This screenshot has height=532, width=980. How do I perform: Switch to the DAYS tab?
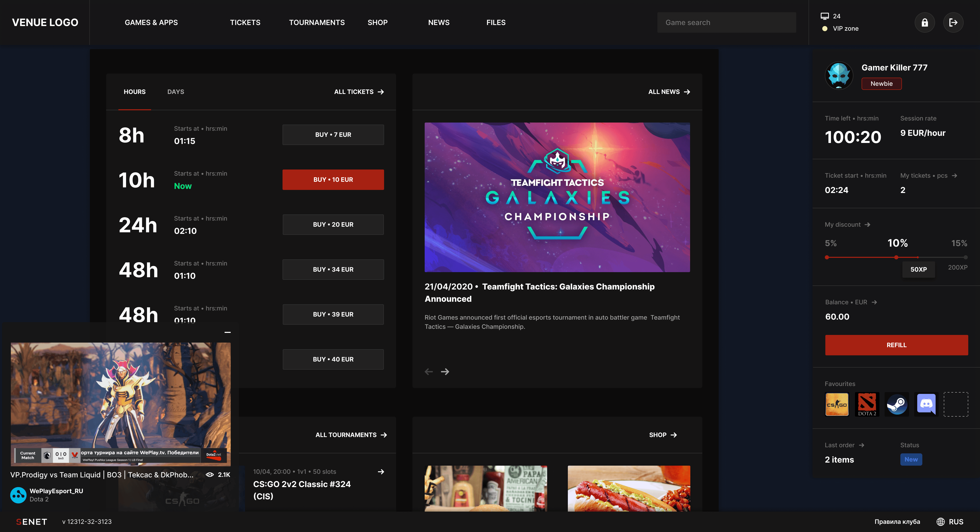[176, 92]
